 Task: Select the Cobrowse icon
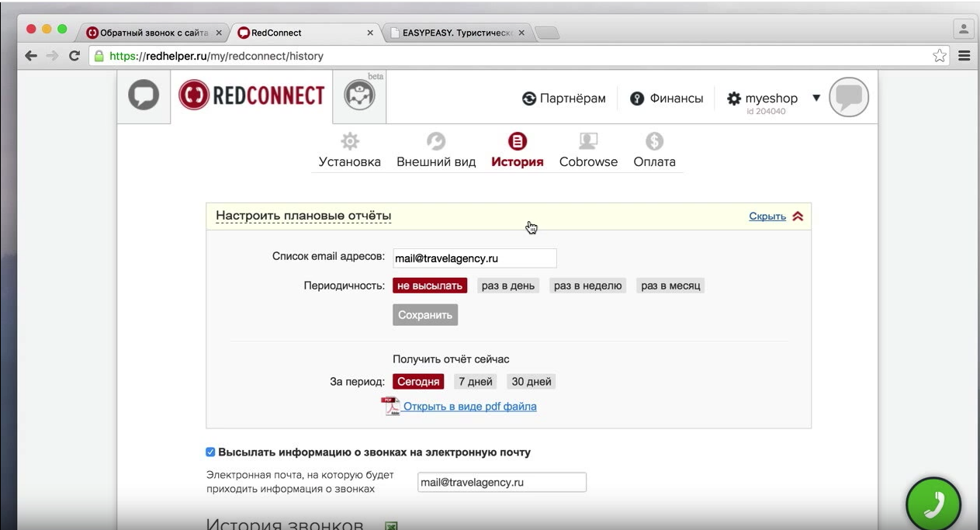[x=588, y=141]
